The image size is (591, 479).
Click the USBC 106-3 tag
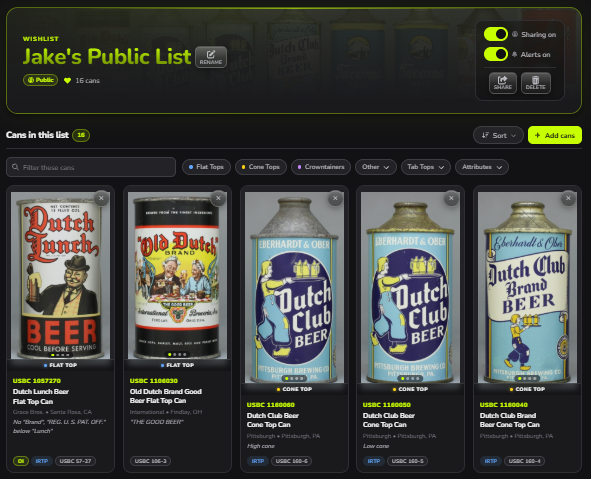(150, 461)
